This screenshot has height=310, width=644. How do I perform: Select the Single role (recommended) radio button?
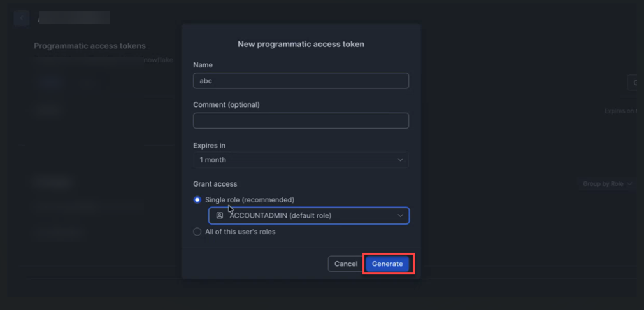coord(197,200)
